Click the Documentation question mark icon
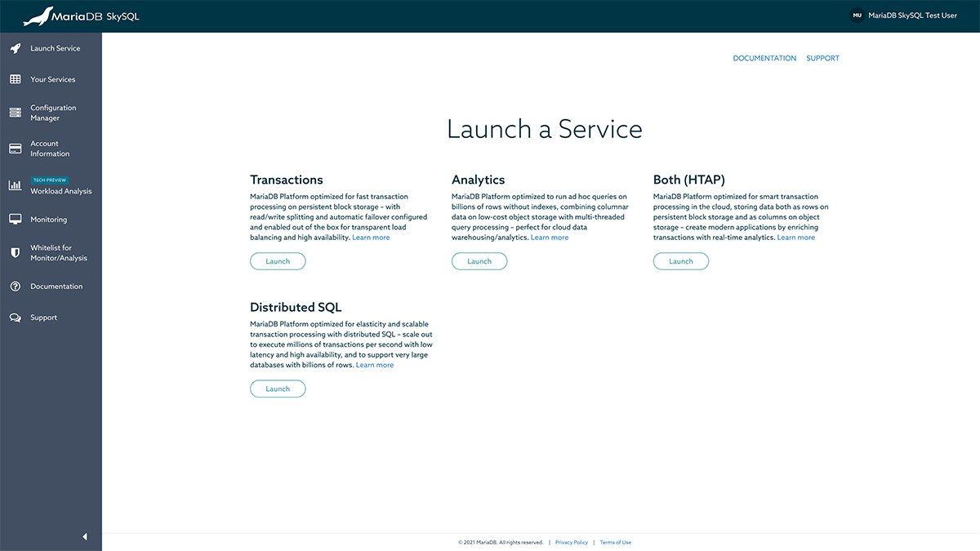Image resolution: width=980 pixels, height=551 pixels. coord(15,287)
